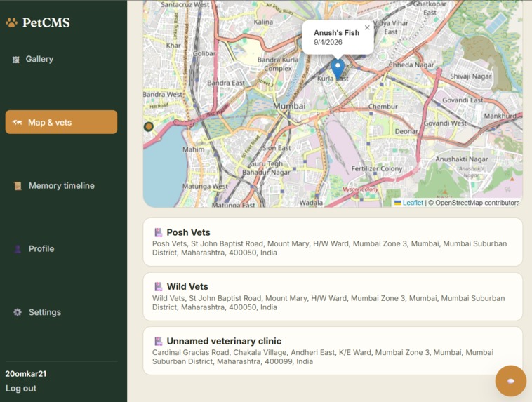Click the Memory timeline scroll icon
Viewport: 532px width, 402px height.
coord(18,186)
